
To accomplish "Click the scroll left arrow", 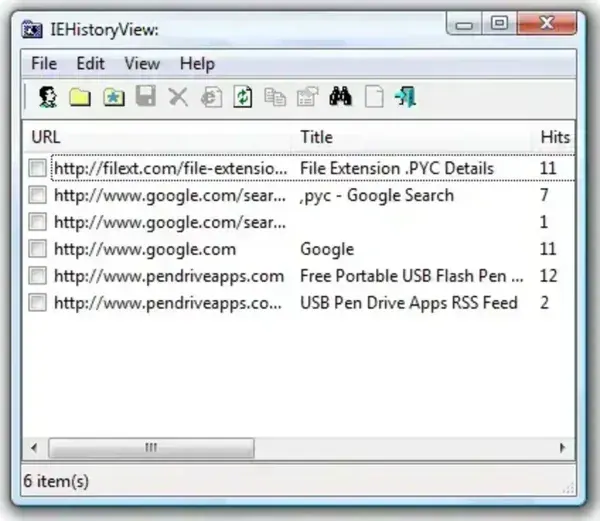I will 34,448.
